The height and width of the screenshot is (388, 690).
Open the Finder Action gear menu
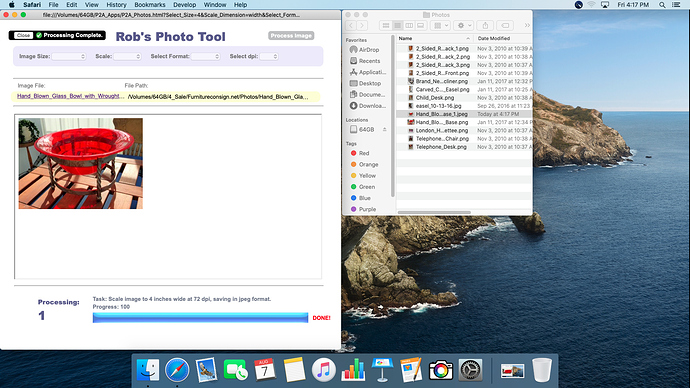(463, 26)
